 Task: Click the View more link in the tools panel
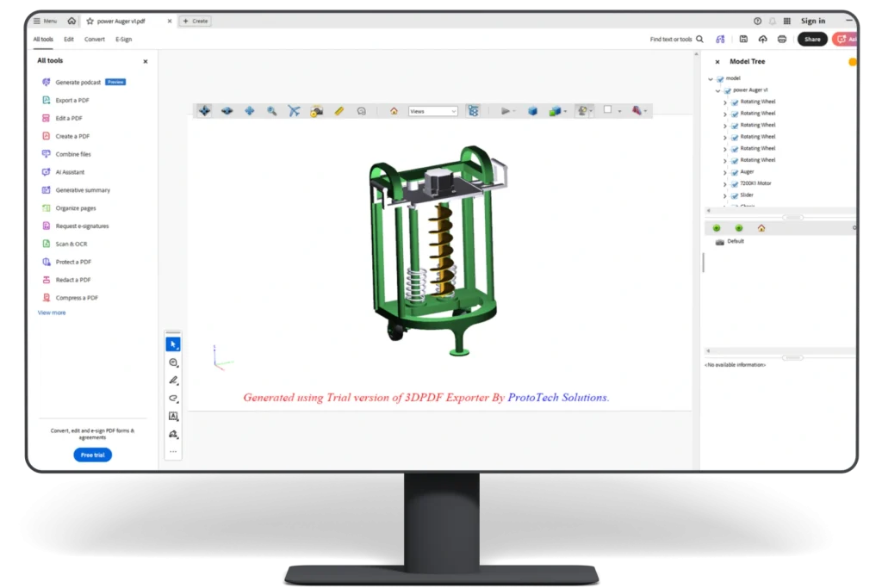[x=50, y=312]
